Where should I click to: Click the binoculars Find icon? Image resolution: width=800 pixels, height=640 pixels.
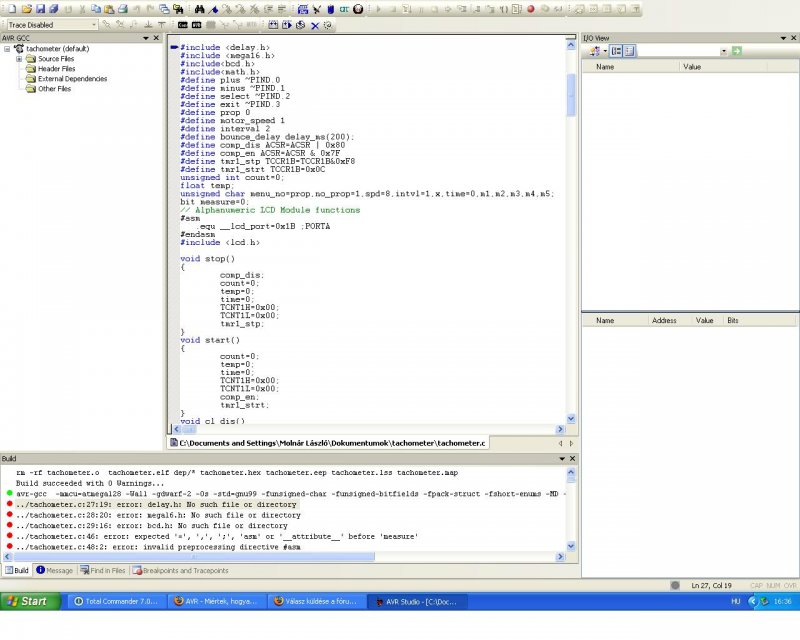[199, 9]
